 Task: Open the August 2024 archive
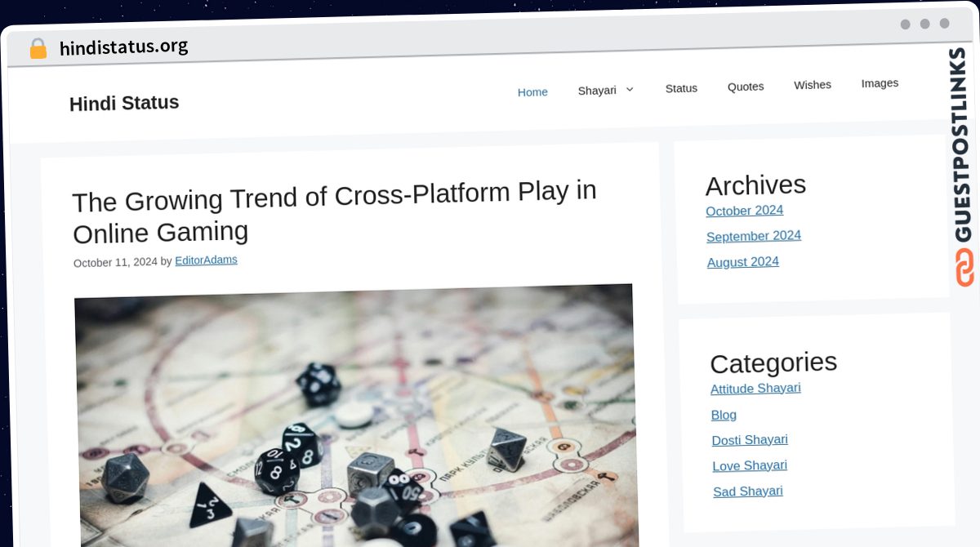point(743,262)
